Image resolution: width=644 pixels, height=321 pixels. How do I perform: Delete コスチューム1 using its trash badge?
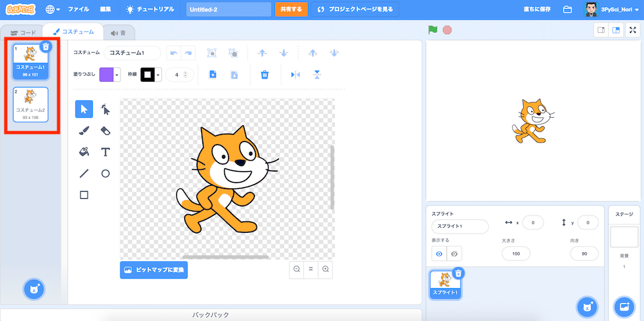[x=46, y=46]
